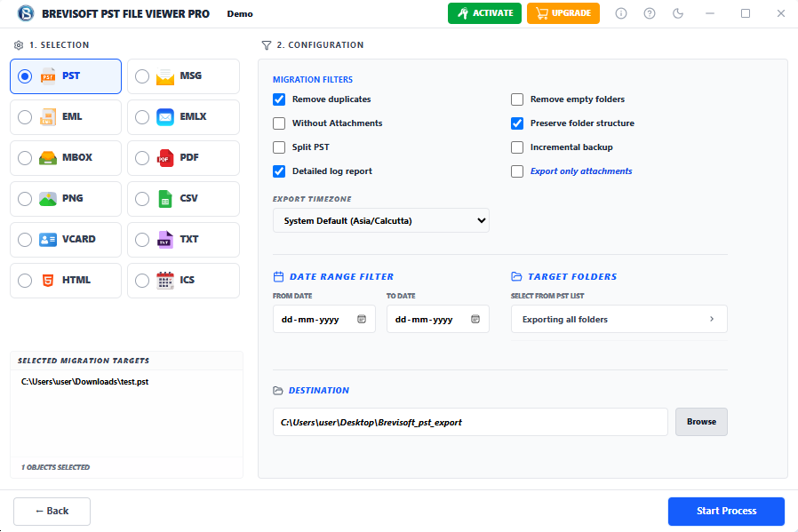Image resolution: width=798 pixels, height=532 pixels.
Task: Click the HTML5 shield icon
Action: point(48,281)
